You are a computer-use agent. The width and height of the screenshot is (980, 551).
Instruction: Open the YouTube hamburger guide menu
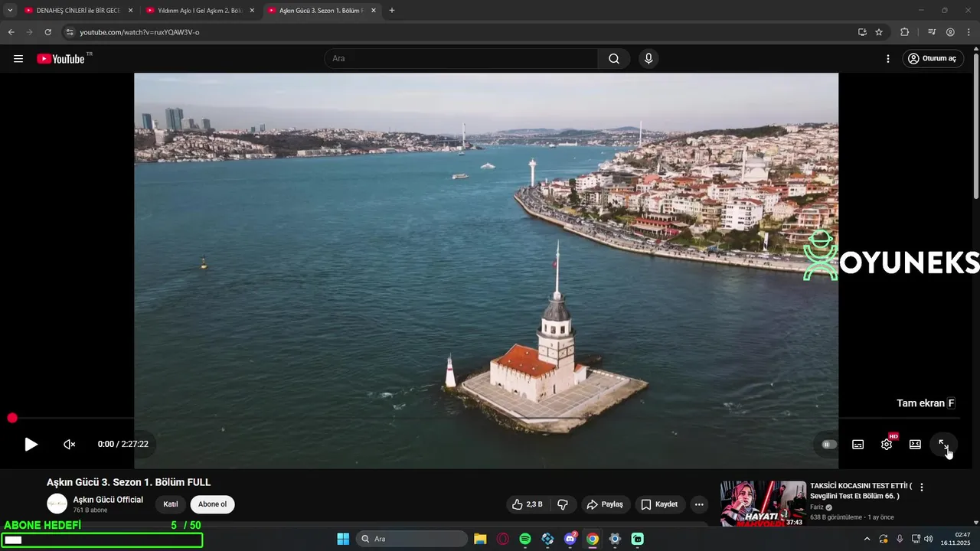point(18,59)
